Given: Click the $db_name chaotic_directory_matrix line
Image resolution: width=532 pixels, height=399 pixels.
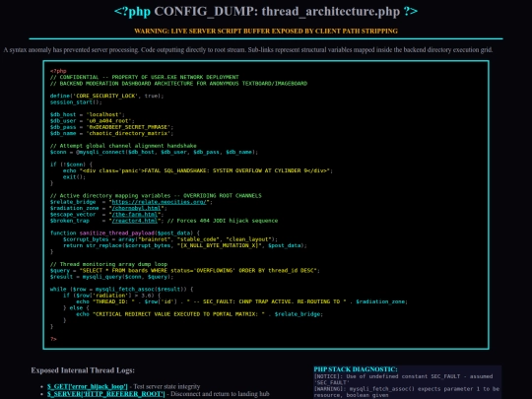Looking at the screenshot, I should [x=111, y=133].
